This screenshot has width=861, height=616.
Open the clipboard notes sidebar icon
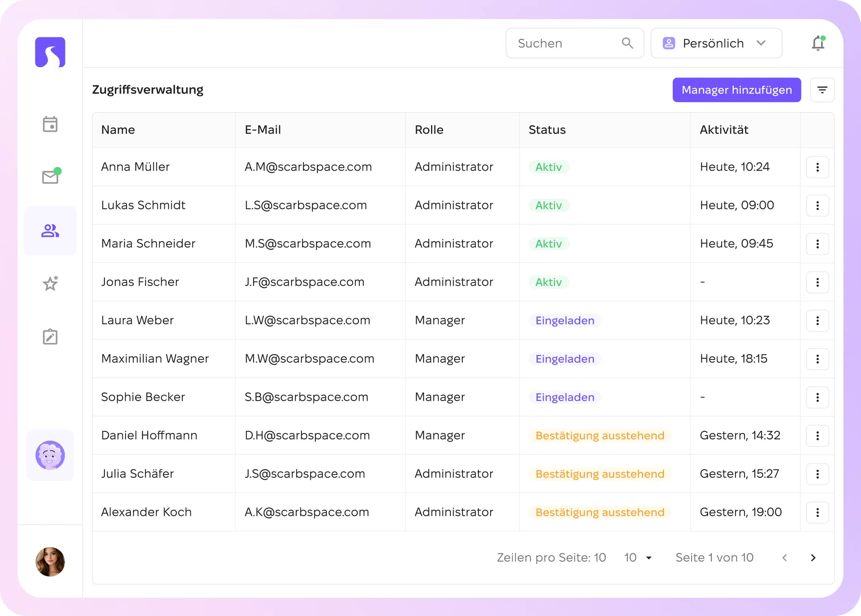point(50,336)
